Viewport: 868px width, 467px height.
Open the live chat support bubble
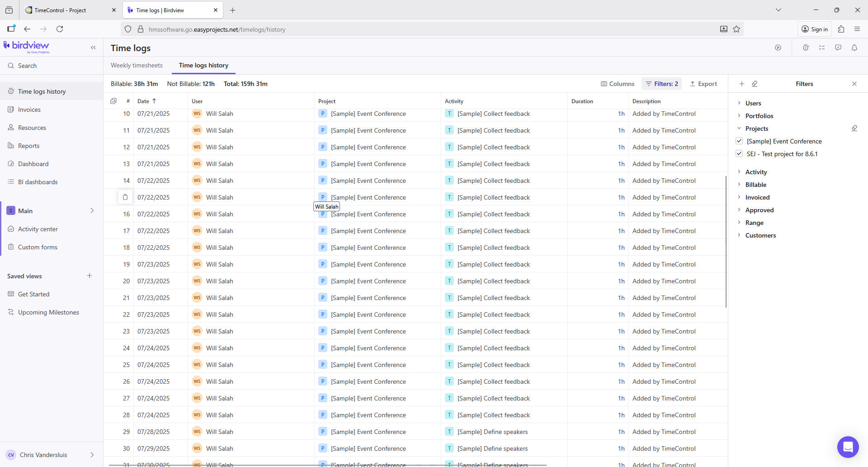[848, 447]
